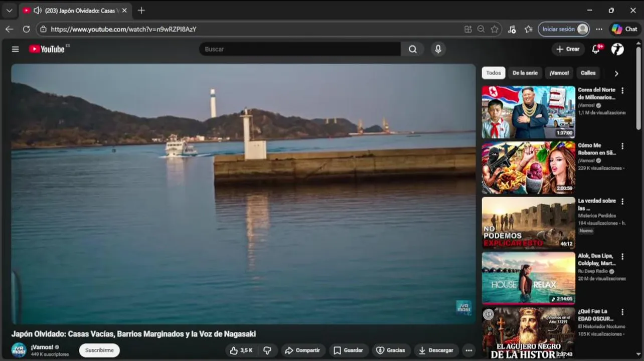
Task: Open No Podemos Explicar Esto thumbnail
Action: pyautogui.click(x=529, y=223)
